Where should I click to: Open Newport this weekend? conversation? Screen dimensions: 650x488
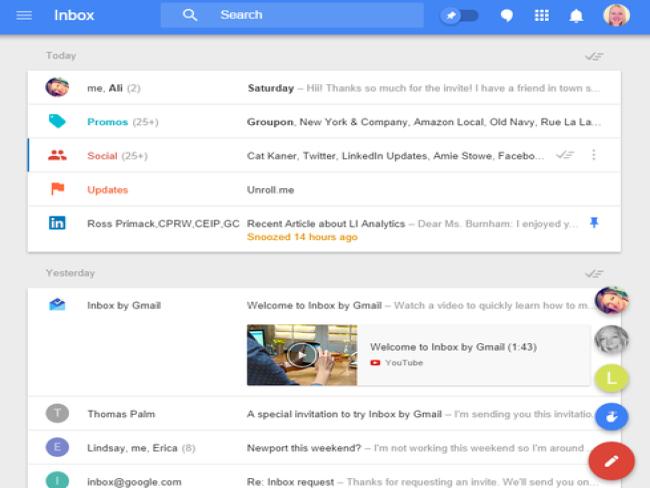point(324,448)
